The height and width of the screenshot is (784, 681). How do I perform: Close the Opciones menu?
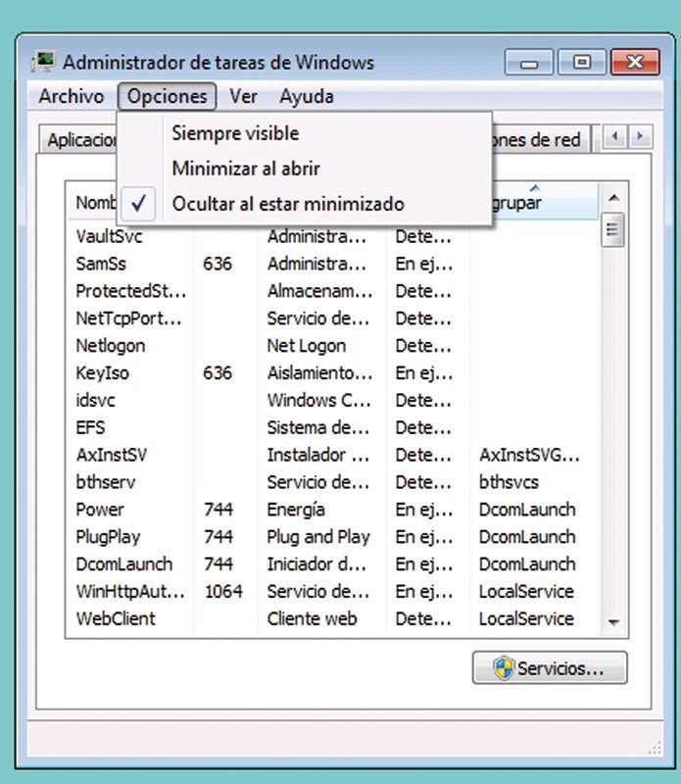tap(167, 96)
